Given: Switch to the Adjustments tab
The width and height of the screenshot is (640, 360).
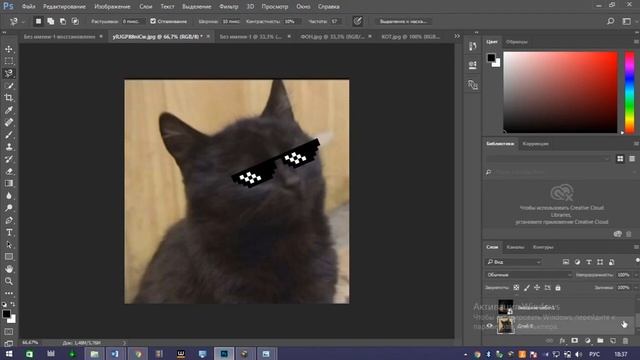Looking at the screenshot, I should [x=536, y=144].
